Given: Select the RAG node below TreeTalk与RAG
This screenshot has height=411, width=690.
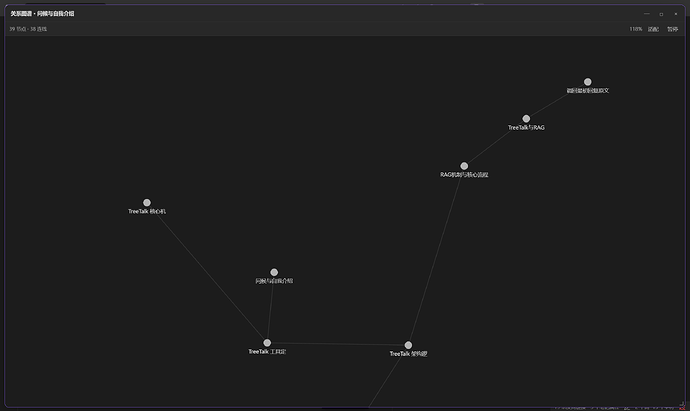Looking at the screenshot, I should click(464, 166).
